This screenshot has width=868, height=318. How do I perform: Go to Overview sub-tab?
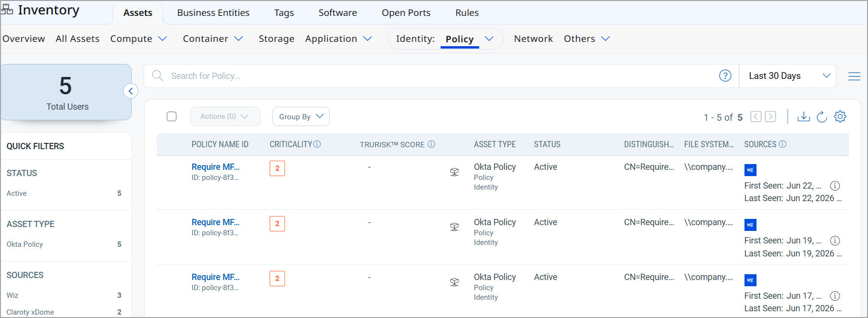24,38
